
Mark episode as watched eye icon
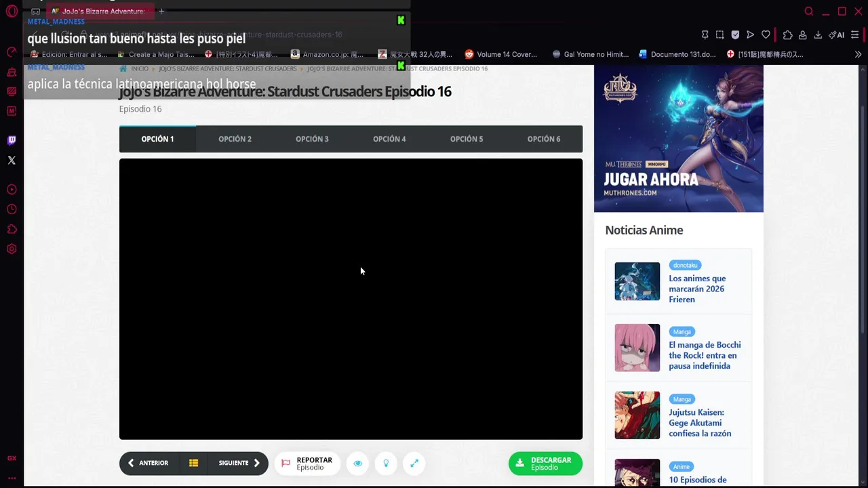click(x=357, y=463)
